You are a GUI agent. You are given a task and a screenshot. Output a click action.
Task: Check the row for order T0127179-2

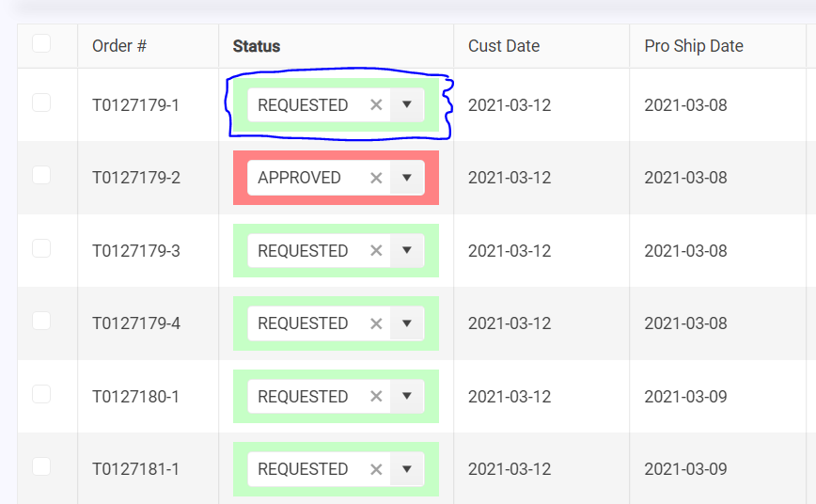[41, 175]
